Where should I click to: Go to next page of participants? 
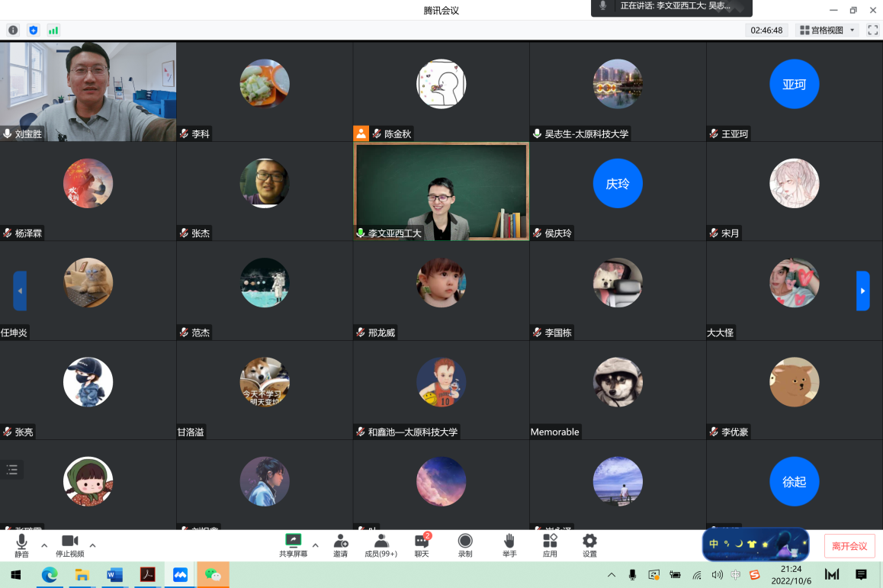click(x=862, y=291)
